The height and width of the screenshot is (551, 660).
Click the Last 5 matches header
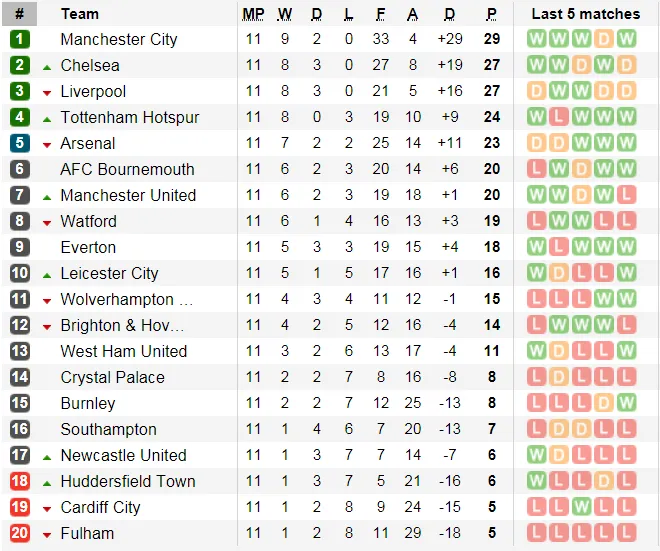585,14
